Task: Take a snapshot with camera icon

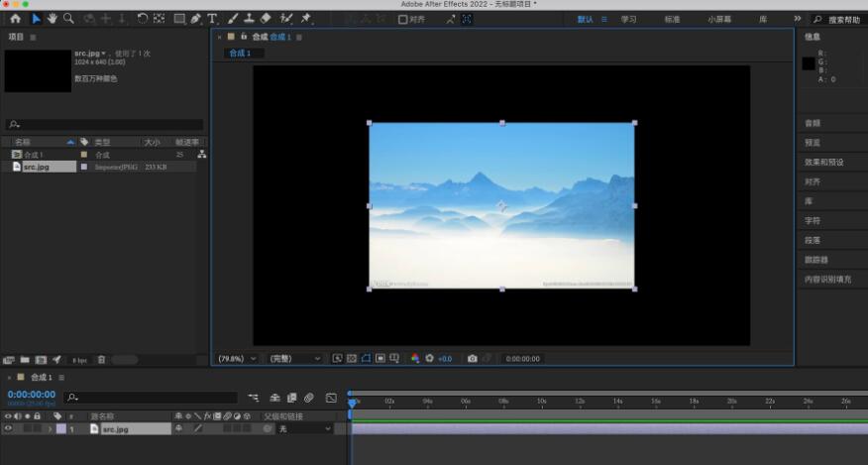Action: click(x=473, y=358)
